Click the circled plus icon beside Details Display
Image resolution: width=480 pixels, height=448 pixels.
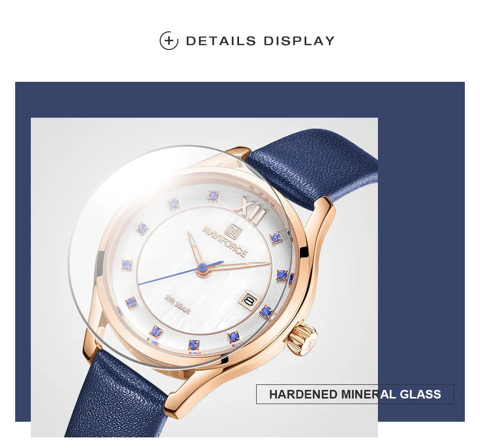pos(169,40)
